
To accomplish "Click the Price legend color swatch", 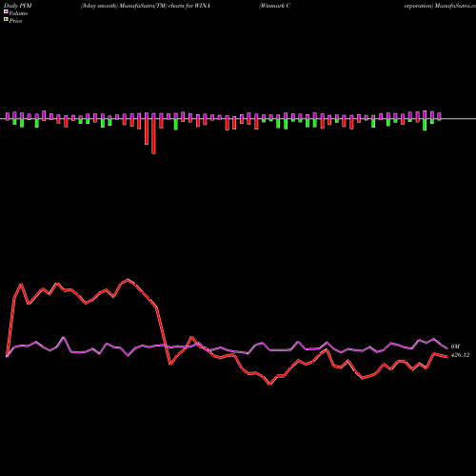I will [x=6, y=20].
